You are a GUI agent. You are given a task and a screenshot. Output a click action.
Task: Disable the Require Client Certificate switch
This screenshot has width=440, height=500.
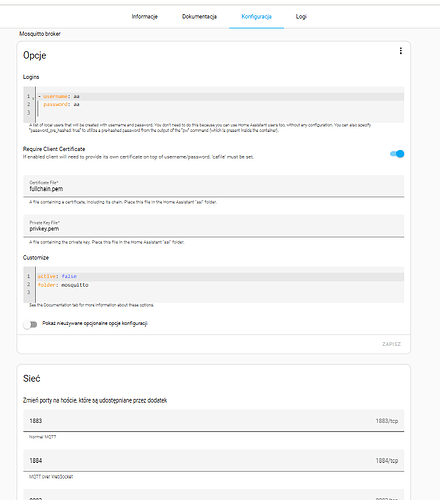pyautogui.click(x=397, y=154)
